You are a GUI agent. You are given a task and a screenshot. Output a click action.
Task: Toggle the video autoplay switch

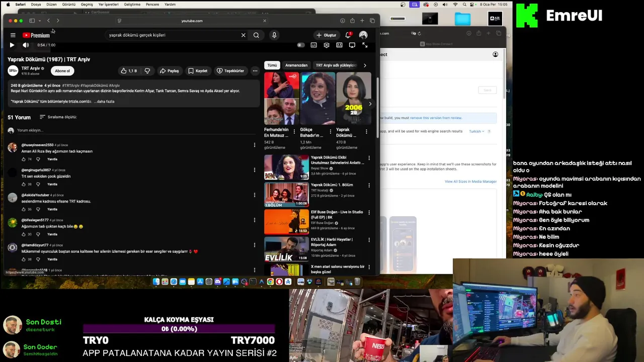pos(300,45)
